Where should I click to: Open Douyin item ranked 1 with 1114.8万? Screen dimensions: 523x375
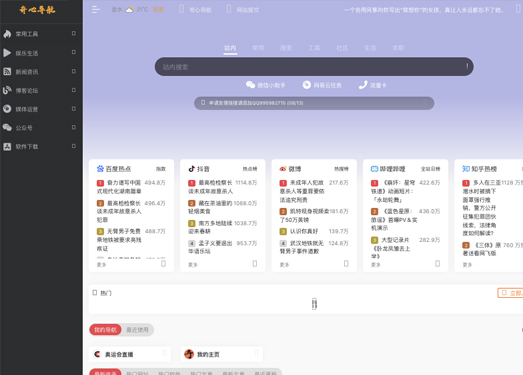click(x=222, y=187)
